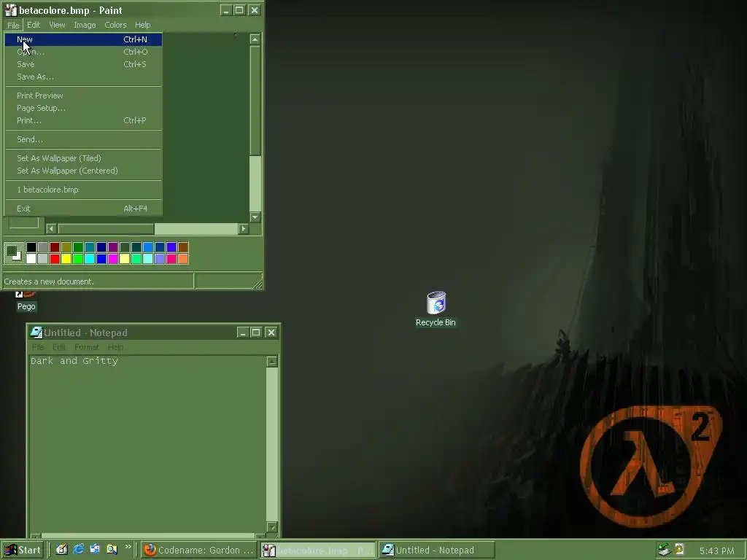
Task: Pick the magenta color swatch
Action: pos(113,259)
